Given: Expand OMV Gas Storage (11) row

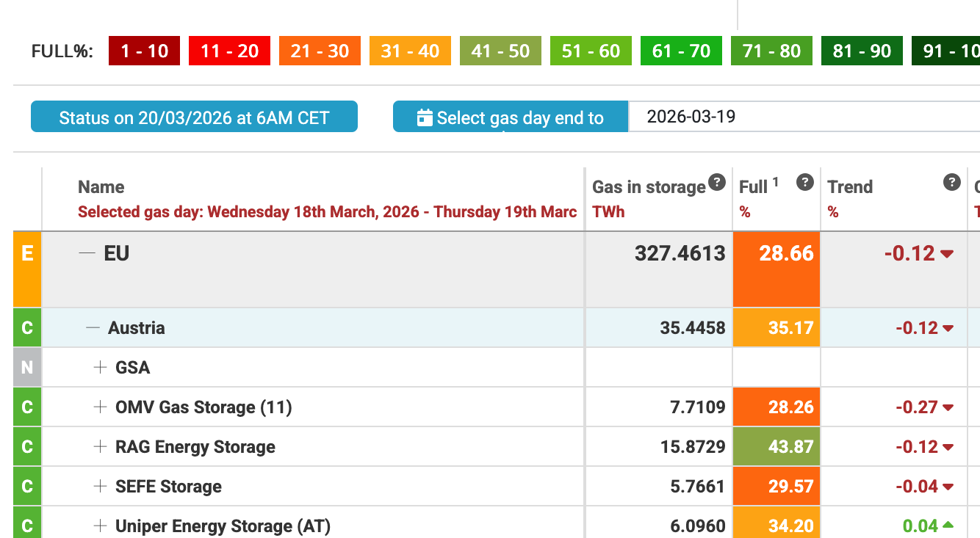Looking at the screenshot, I should click(x=101, y=407).
